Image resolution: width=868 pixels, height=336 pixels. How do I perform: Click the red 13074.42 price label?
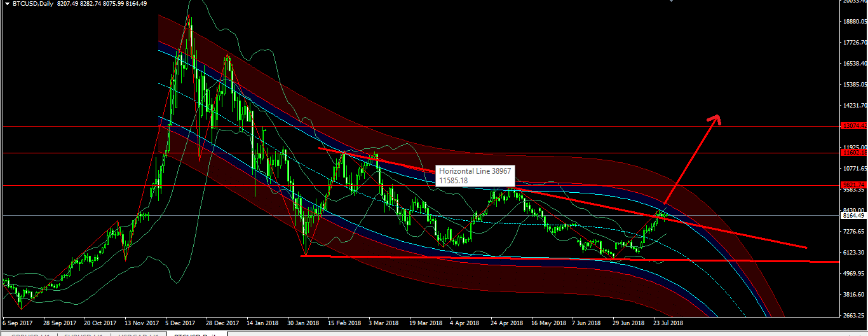tap(854, 126)
